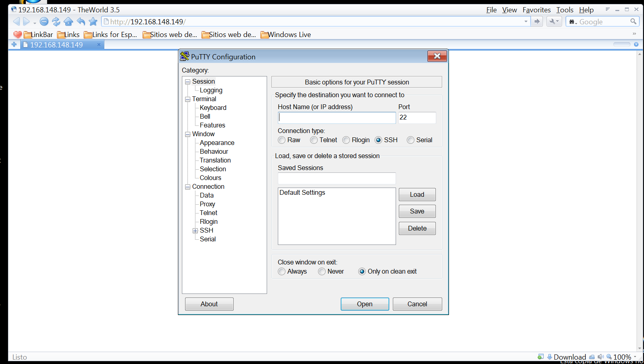Open the second Sitios web de... folder
This screenshot has width=644, height=364.
pos(229,35)
